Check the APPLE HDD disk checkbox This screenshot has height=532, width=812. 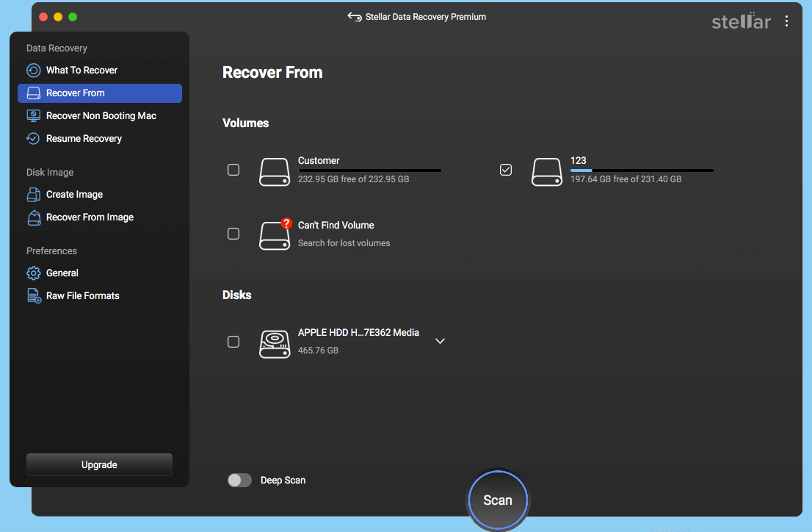[x=233, y=342]
